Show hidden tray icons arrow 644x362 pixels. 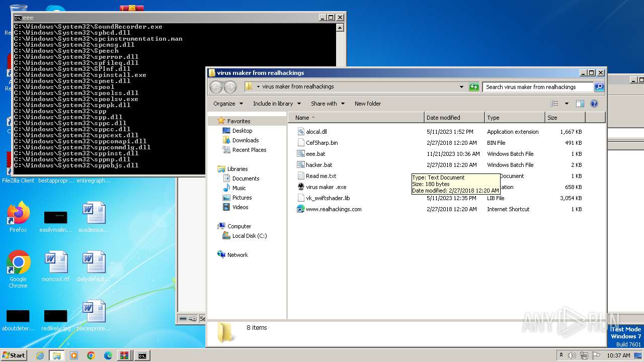coord(561,355)
